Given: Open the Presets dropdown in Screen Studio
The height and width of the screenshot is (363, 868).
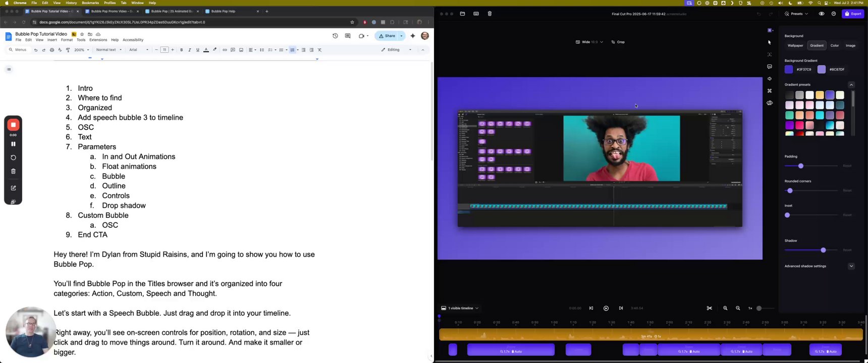Looking at the screenshot, I should pos(796,14).
